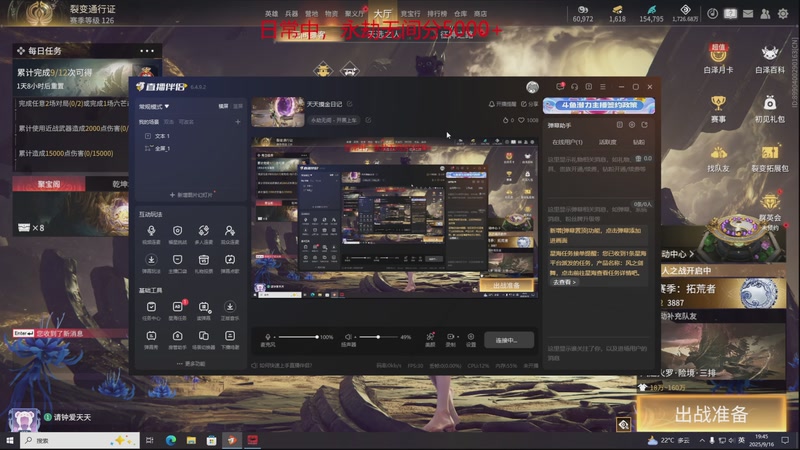Open the 正版音乐 tool icon
This screenshot has width=800, height=450.
pyautogui.click(x=230, y=307)
